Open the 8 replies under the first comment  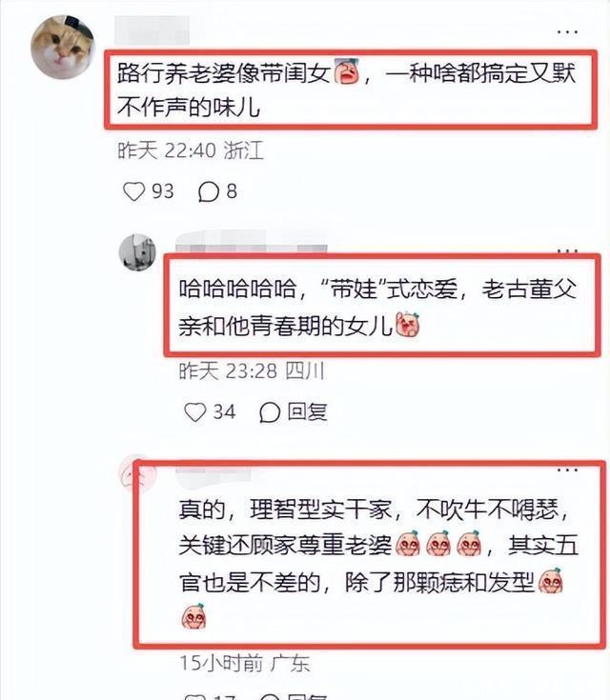tap(217, 192)
